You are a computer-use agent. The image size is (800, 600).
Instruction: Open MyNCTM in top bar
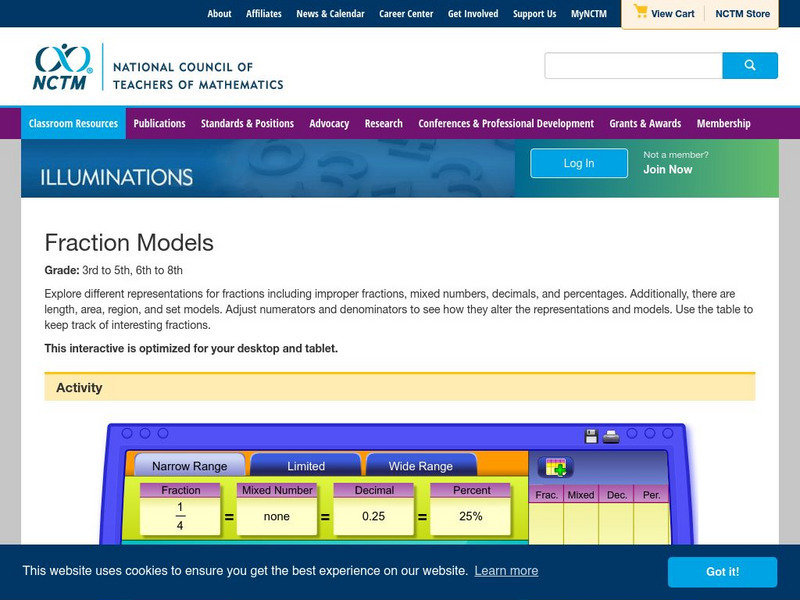click(589, 14)
